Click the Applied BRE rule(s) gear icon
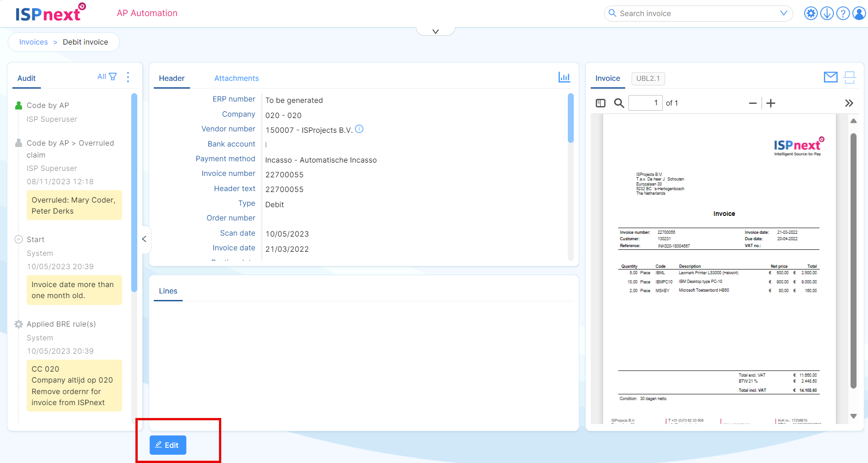Screen dimensions: 868x463 pyautogui.click(x=19, y=324)
